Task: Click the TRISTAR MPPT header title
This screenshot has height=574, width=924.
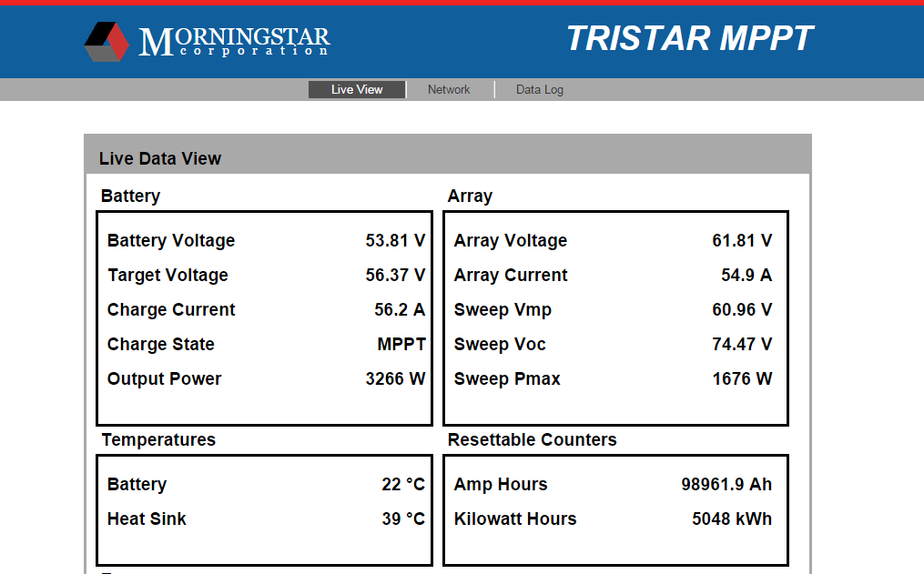Action: coord(689,38)
